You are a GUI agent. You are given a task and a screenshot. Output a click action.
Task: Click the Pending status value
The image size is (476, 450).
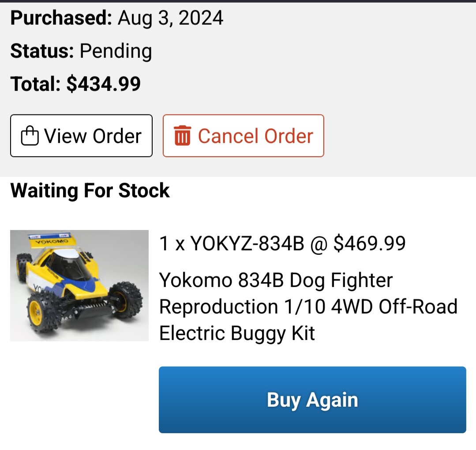tap(116, 51)
